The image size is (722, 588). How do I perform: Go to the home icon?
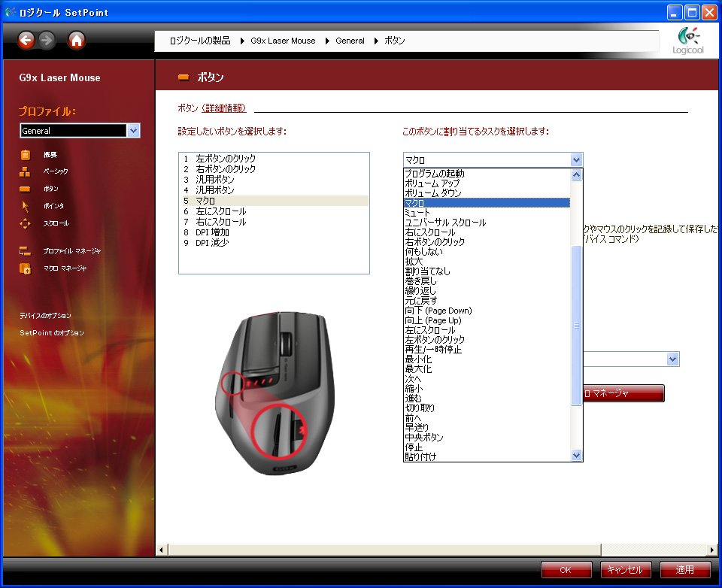pos(77,41)
